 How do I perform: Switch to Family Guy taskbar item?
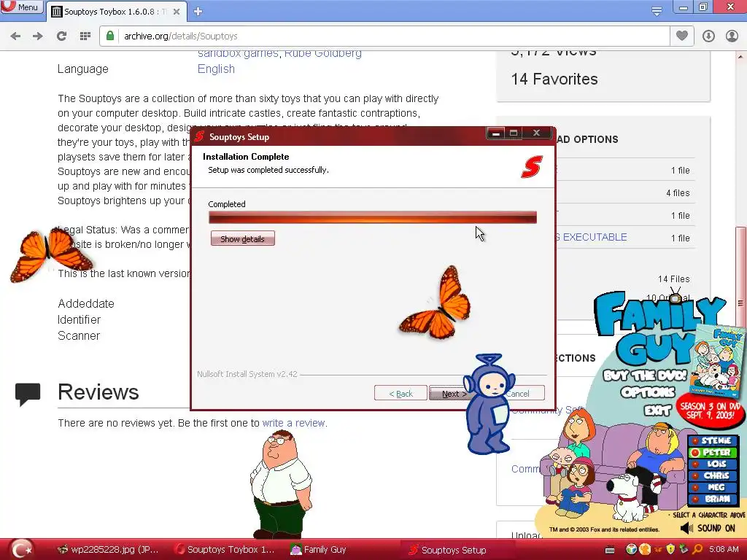point(319,550)
